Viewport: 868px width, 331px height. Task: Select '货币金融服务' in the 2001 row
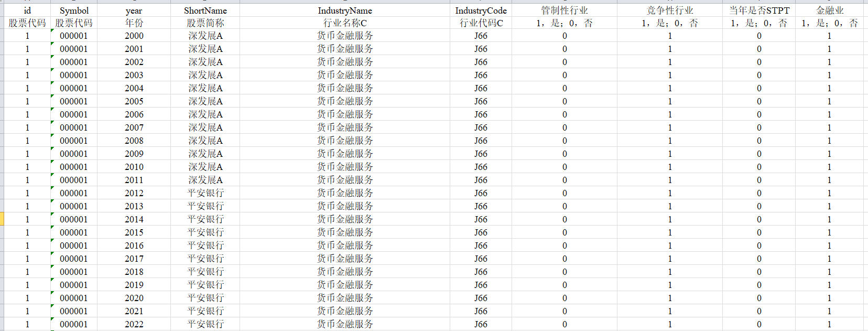(345, 49)
